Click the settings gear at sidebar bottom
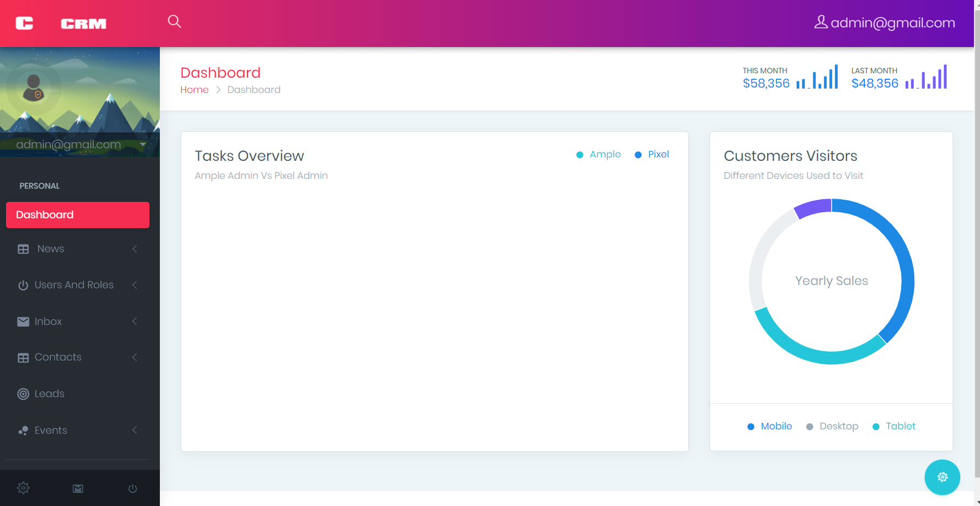This screenshot has width=980, height=506. pyautogui.click(x=24, y=488)
